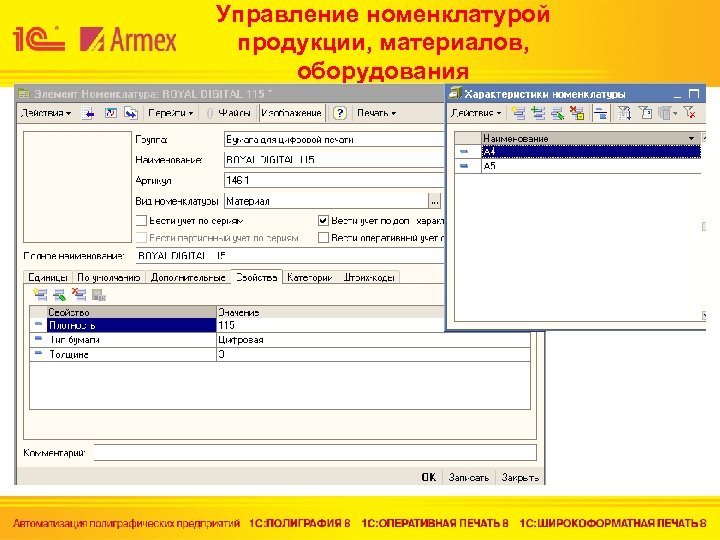The height and width of the screenshot is (540, 720).
Task: Delete property row icon with red cross
Action: tap(79, 295)
